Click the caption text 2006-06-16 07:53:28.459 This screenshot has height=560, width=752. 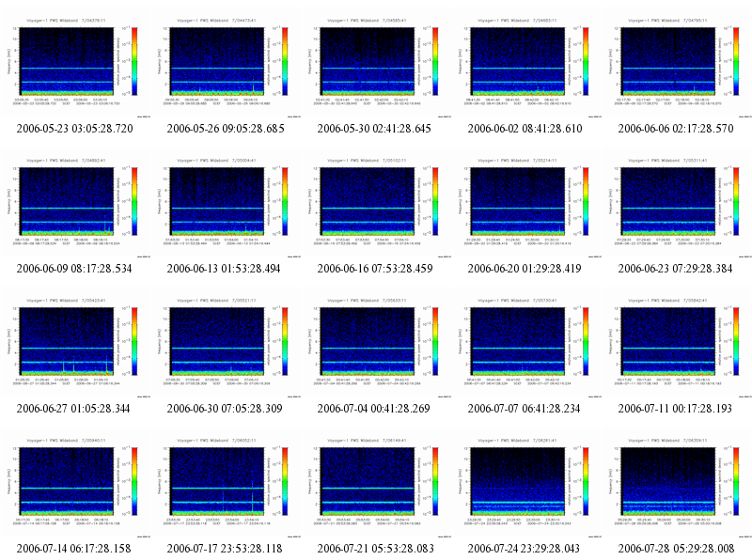click(x=375, y=269)
